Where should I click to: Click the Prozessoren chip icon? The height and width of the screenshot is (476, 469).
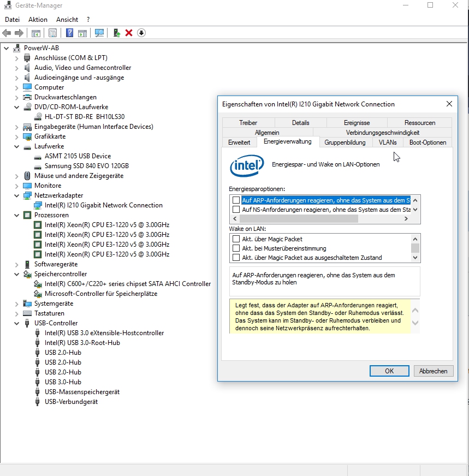[27, 215]
